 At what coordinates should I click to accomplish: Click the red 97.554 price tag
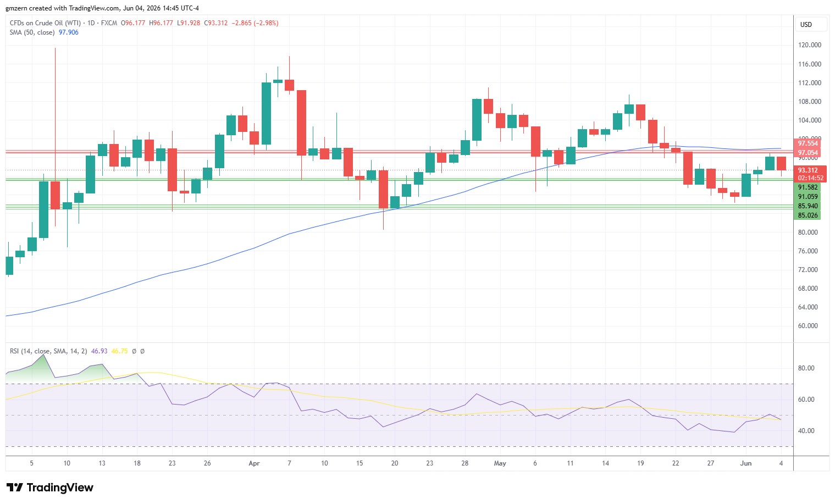click(x=808, y=143)
